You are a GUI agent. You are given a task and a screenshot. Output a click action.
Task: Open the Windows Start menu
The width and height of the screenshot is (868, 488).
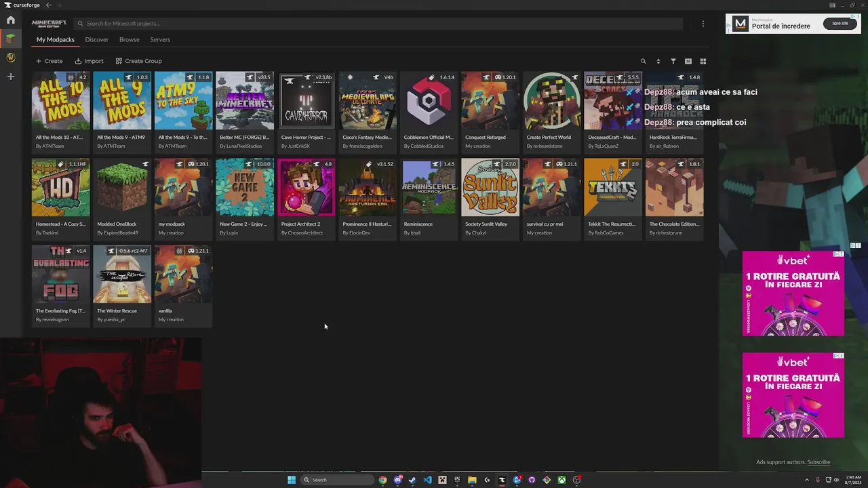[292, 480]
